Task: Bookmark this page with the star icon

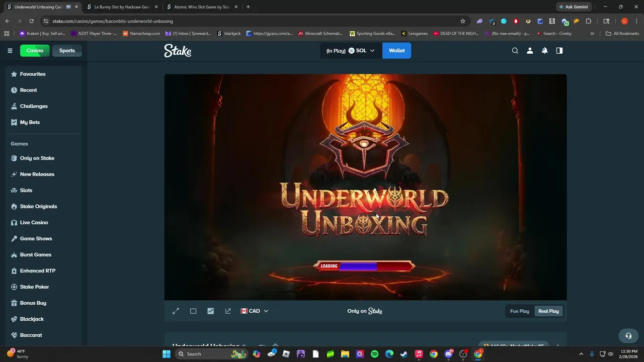Action: (463, 21)
